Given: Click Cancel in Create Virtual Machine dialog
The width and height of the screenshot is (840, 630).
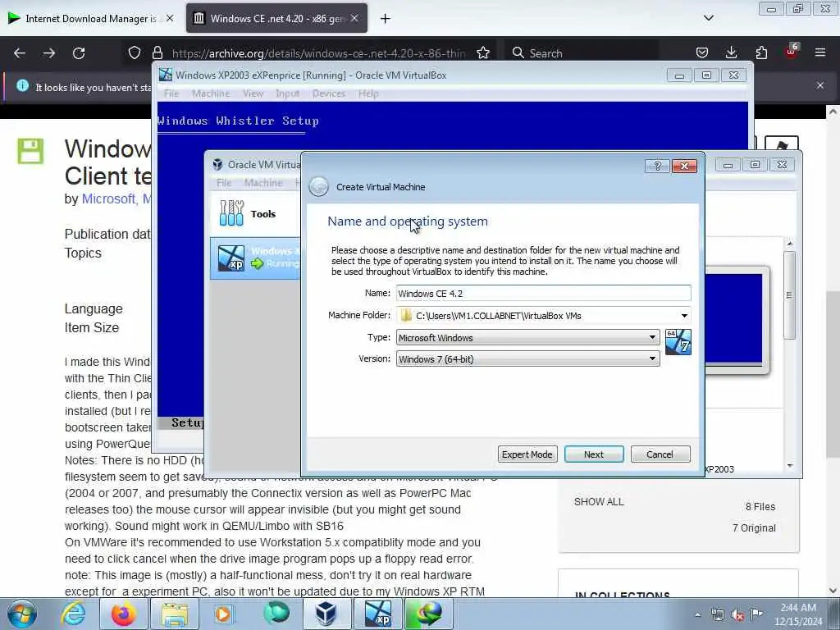Looking at the screenshot, I should coord(660,454).
